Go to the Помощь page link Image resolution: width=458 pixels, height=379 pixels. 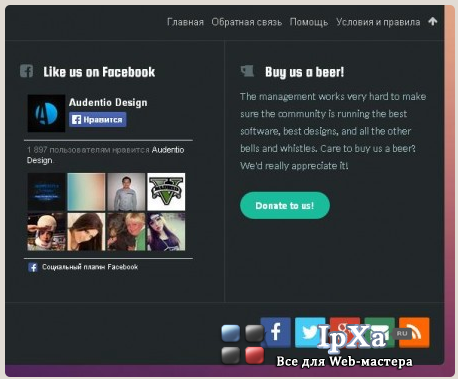(x=309, y=22)
